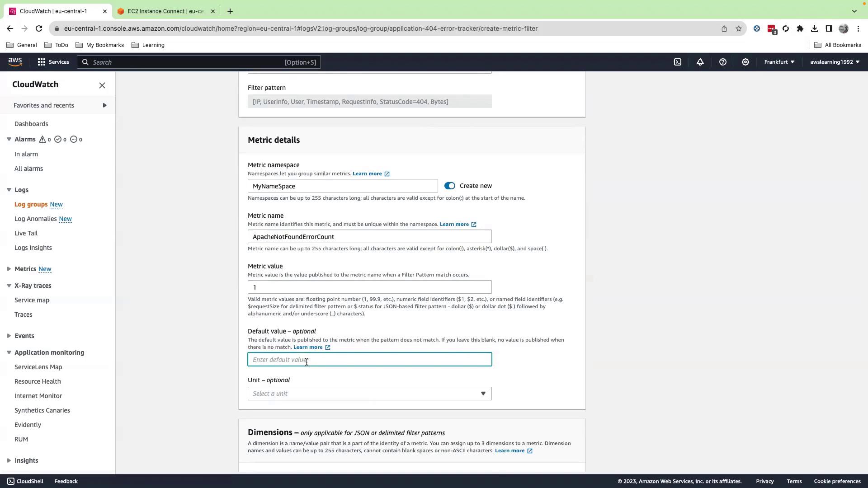Image resolution: width=868 pixels, height=488 pixels.
Task: Go back with the browser back arrow
Action: pos(10,28)
